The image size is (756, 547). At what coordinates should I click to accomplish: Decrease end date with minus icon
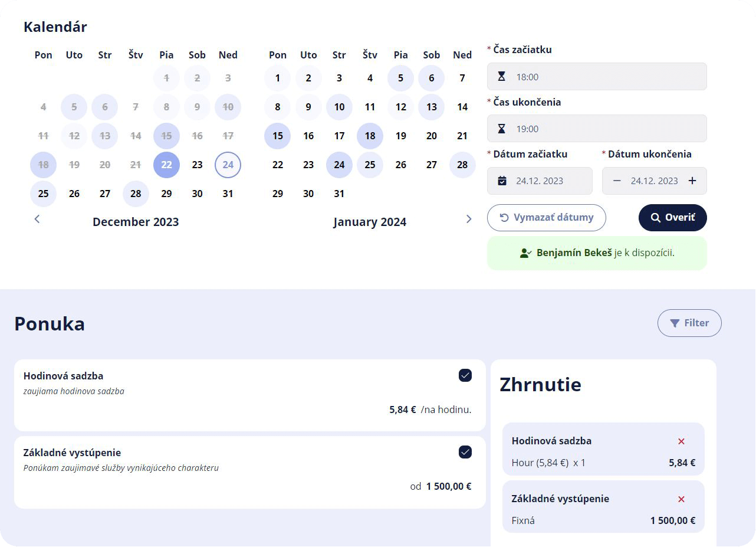pos(617,181)
